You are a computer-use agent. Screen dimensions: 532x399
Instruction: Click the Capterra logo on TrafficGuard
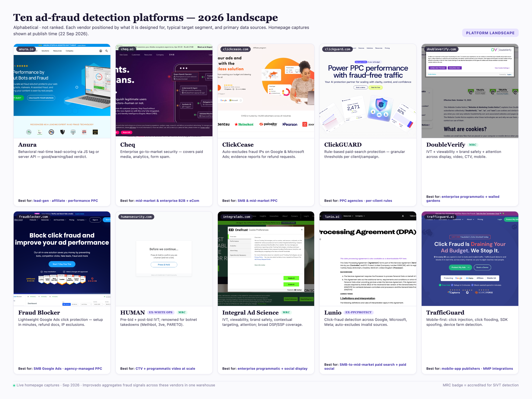point(454,292)
